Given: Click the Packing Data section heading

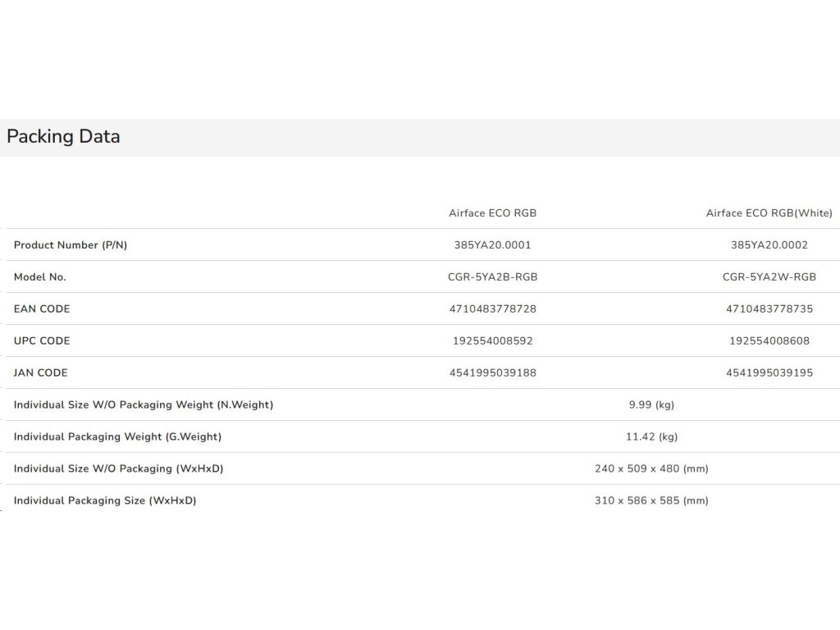Looking at the screenshot, I should 63,137.
